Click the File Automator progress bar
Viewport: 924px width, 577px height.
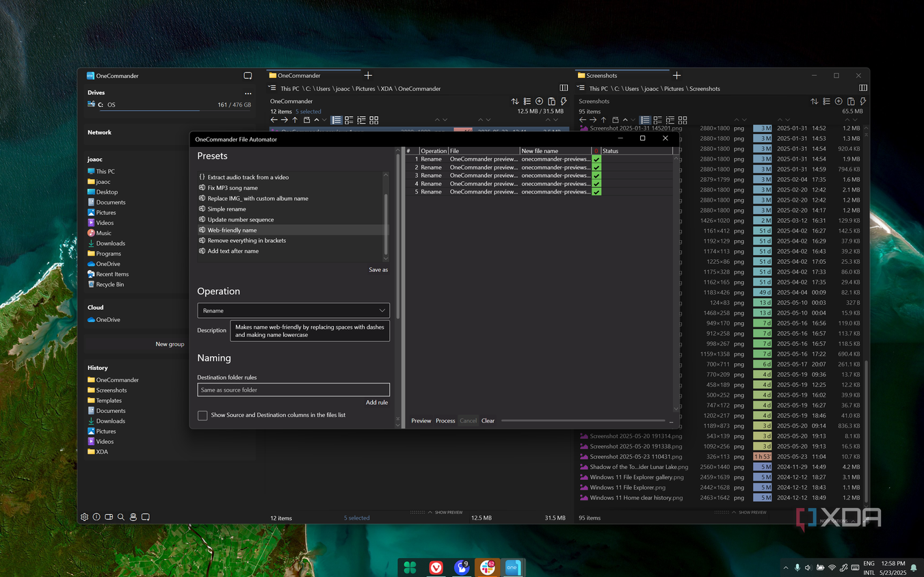click(583, 421)
